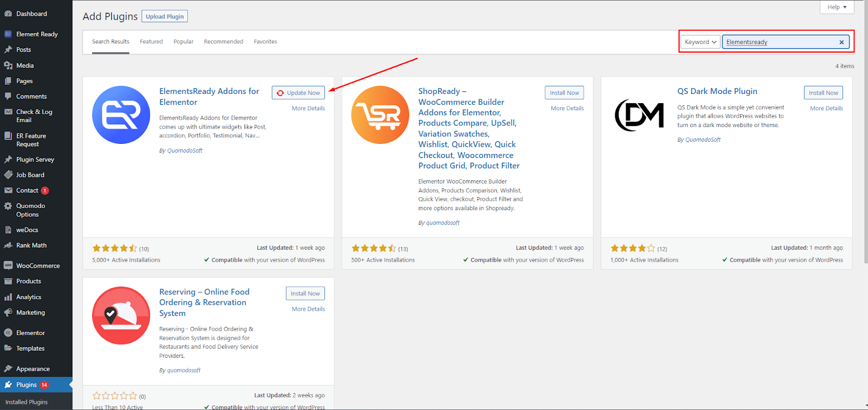
Task: Click the Plugins update count badge 14
Action: (x=44, y=385)
